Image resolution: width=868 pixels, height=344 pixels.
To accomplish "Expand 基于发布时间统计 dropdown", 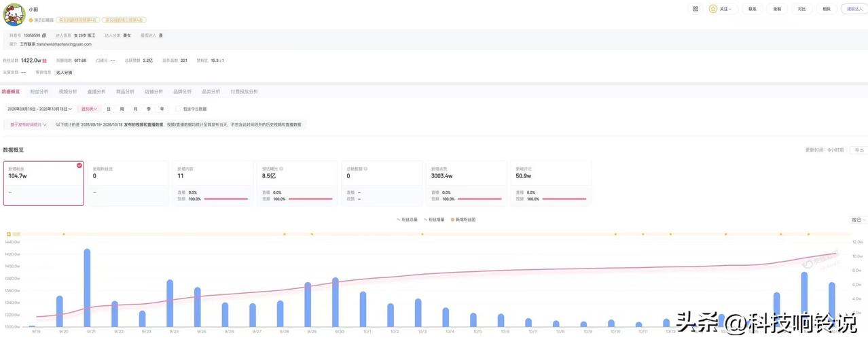I will 28,124.
